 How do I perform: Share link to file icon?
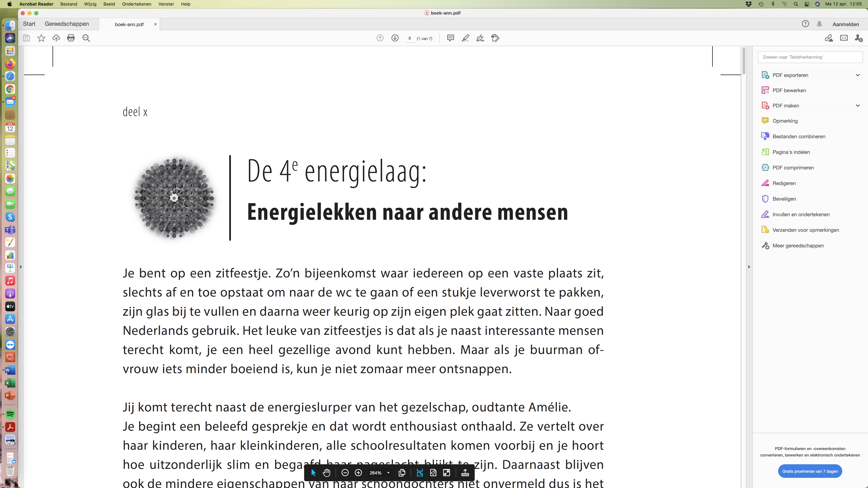tap(829, 38)
